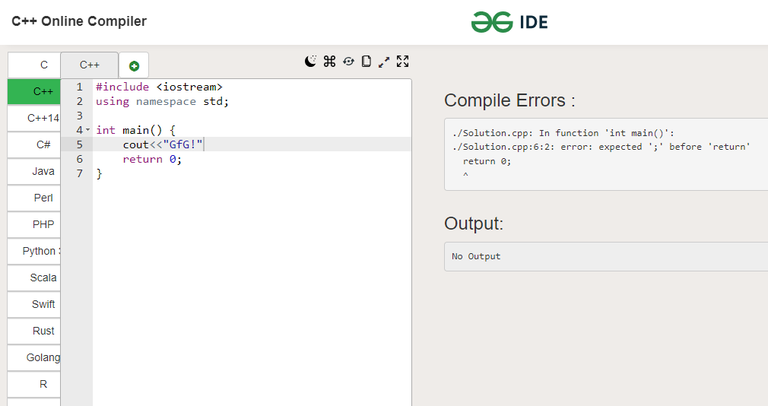Viewport: 768px width, 406px height.
Task: Toggle dark mode with the moon icon
Action: click(x=311, y=61)
